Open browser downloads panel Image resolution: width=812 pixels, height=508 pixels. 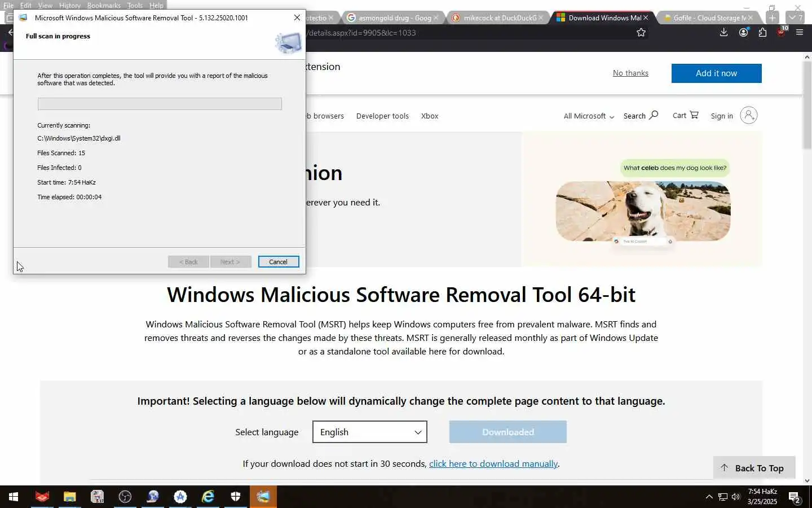(723, 33)
